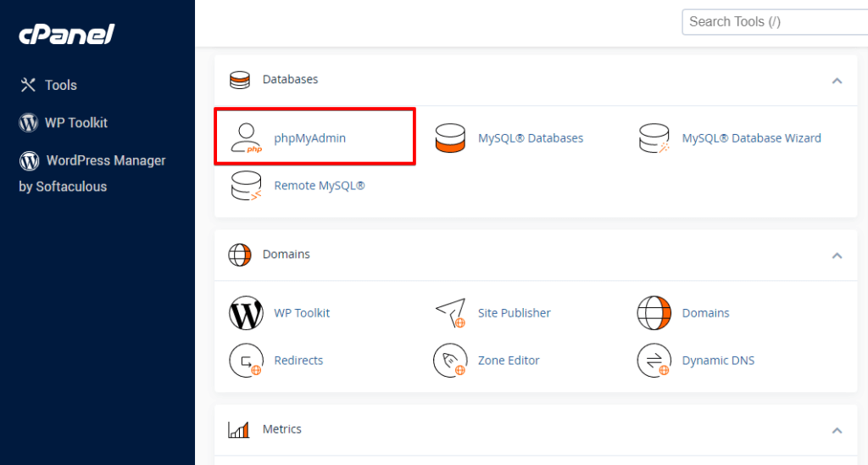Image resolution: width=868 pixels, height=465 pixels.
Task: Click the MySQL Database Wizard icon
Action: click(x=654, y=138)
